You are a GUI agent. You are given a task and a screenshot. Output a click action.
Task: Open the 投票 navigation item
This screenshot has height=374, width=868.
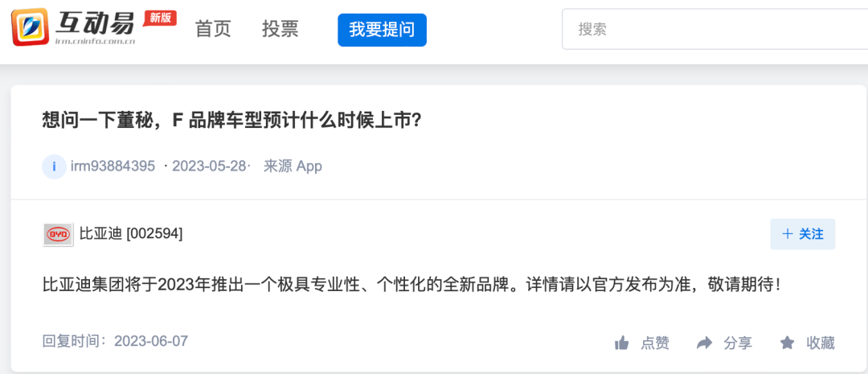click(x=280, y=29)
